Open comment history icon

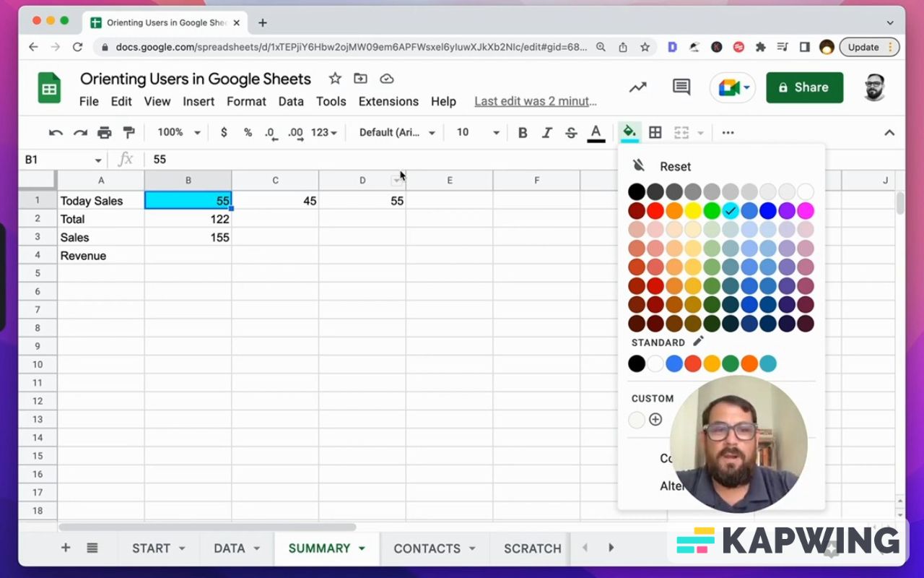[681, 87]
